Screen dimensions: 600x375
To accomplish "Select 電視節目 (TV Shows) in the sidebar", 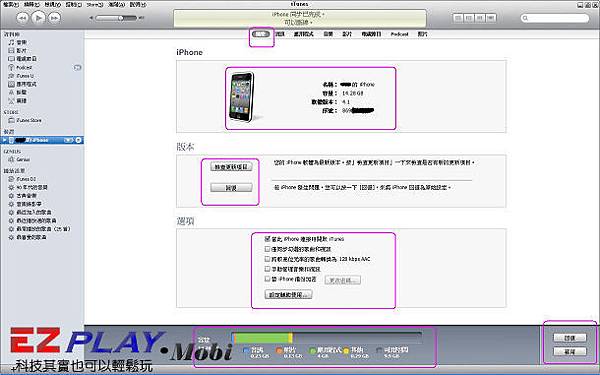I will [27, 59].
